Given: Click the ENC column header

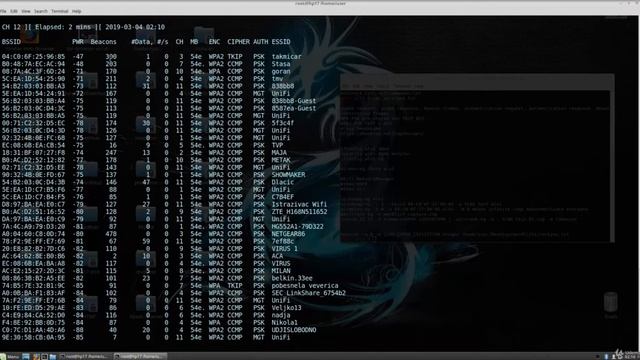Looking at the screenshot, I should [x=214, y=42].
